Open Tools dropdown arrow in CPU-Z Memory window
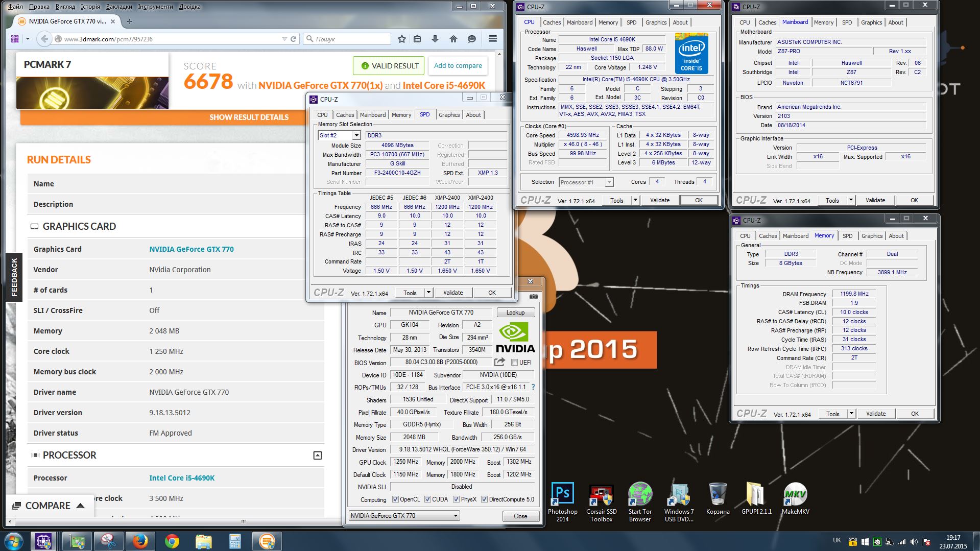The width and height of the screenshot is (980, 551). pos(851,414)
